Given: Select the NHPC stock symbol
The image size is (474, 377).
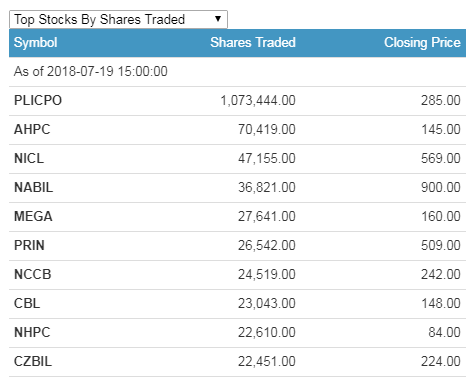Looking at the screenshot, I should coord(32,332).
